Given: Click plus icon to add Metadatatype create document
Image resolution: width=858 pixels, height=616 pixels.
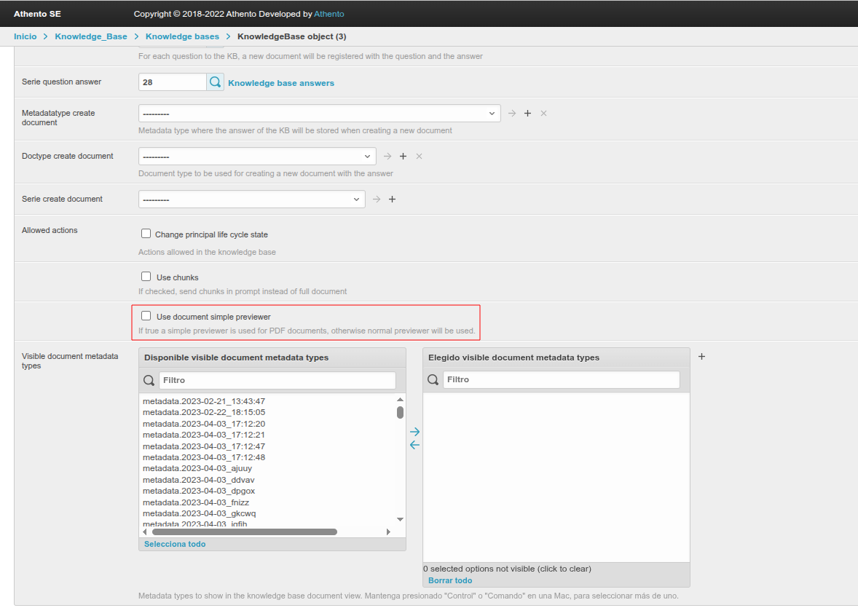Looking at the screenshot, I should click(x=528, y=114).
